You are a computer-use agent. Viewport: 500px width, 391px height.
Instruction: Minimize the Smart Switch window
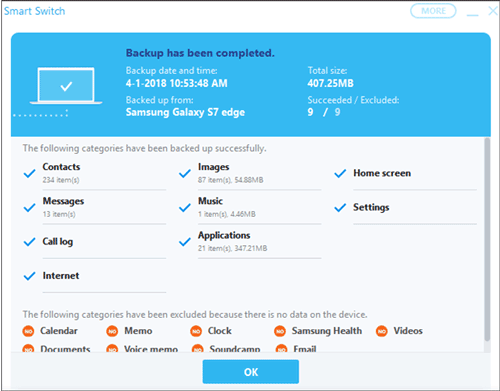[x=472, y=14]
